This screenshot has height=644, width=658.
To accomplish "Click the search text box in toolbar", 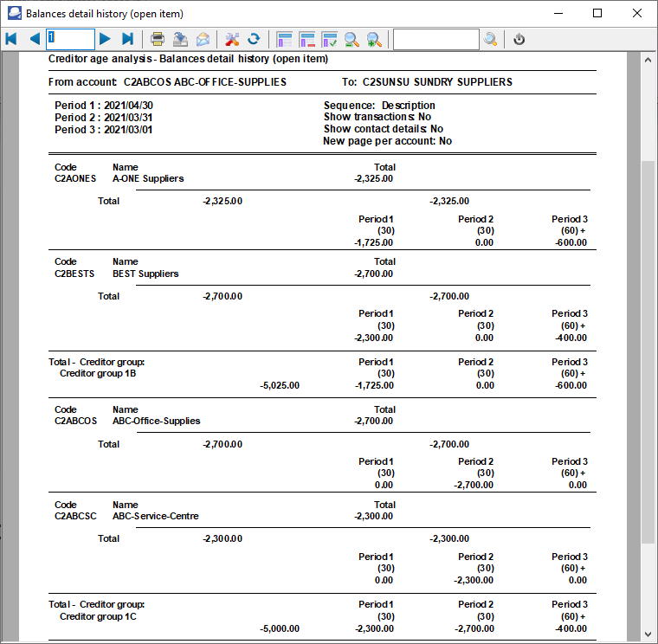I will (x=435, y=39).
